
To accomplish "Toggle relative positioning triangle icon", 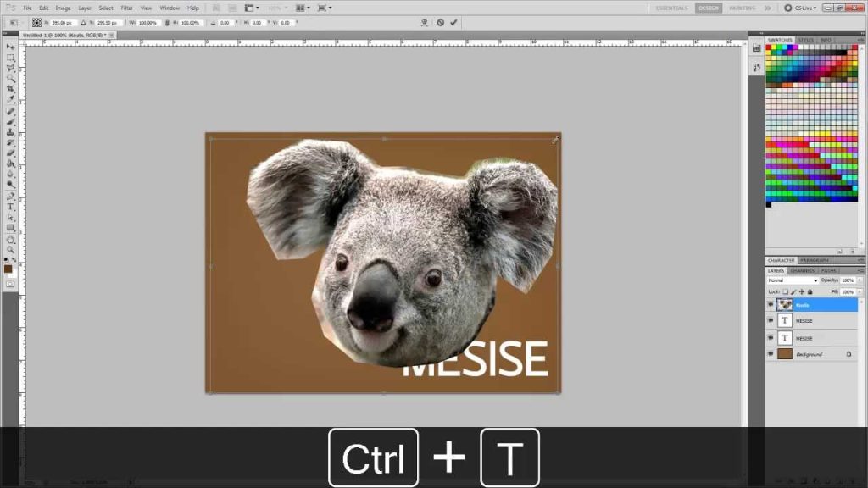I will [x=83, y=23].
